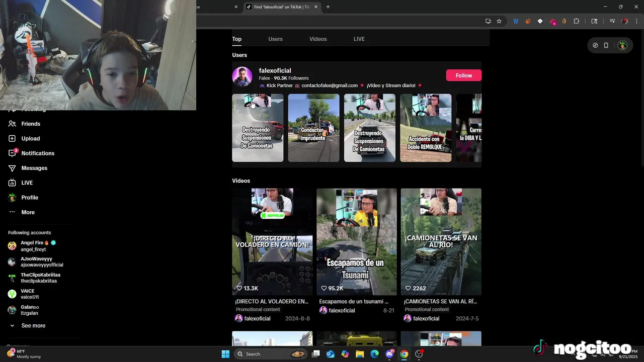Click the Get Coins icon near top right
This screenshot has height=362, width=644.
(x=595, y=45)
